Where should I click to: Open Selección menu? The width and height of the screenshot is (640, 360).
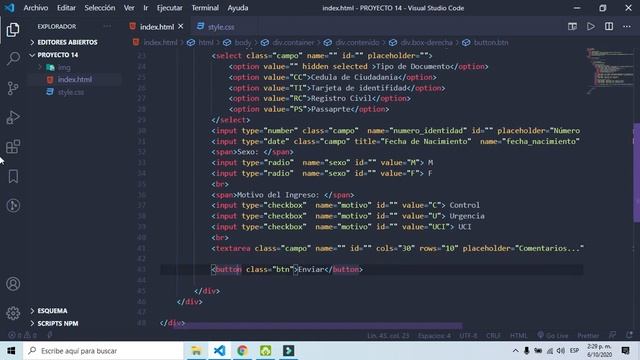pos(100,8)
